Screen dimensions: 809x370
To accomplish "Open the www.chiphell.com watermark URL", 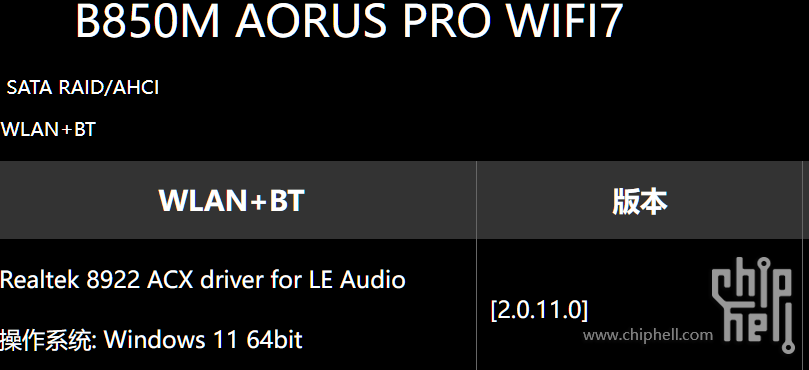I will pos(648,335).
